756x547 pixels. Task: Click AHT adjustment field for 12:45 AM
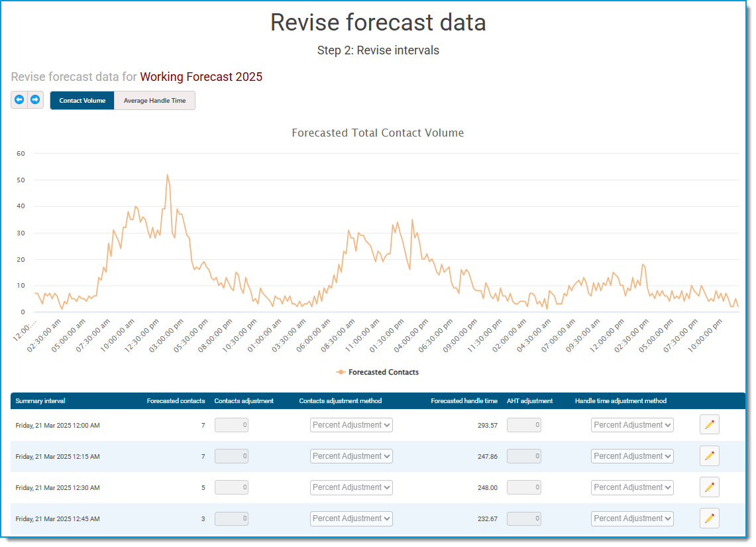(x=523, y=518)
